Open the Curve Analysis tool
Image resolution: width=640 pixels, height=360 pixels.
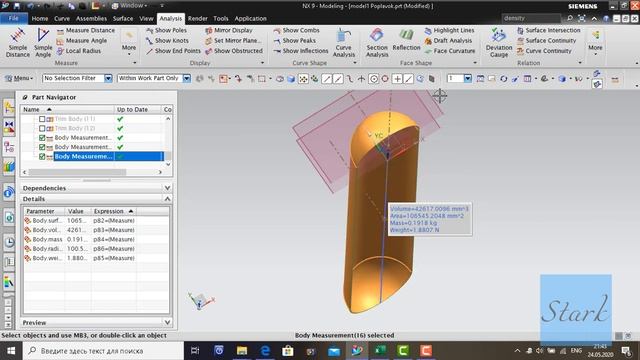coord(344,42)
